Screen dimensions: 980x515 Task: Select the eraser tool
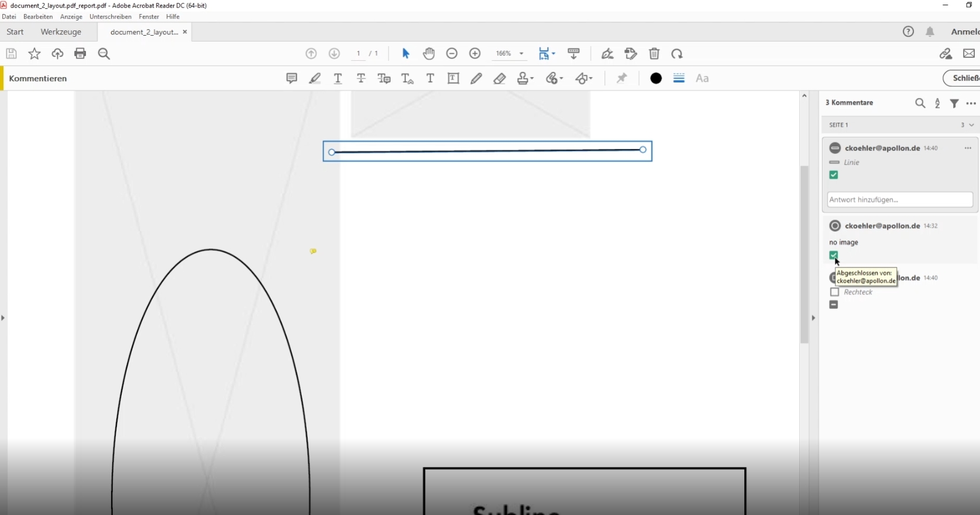[x=499, y=78]
